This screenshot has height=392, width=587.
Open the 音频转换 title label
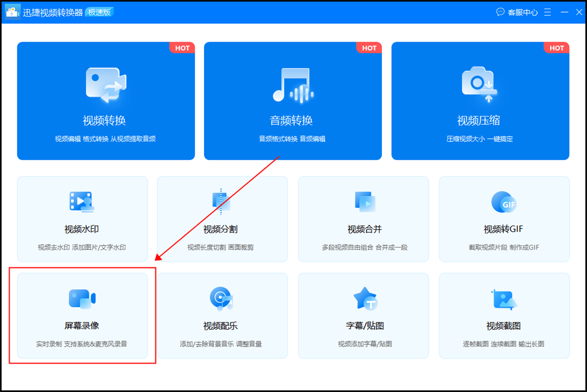coord(291,121)
